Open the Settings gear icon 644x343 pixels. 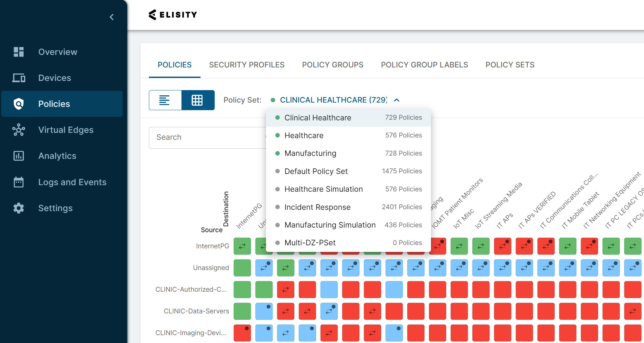(x=19, y=208)
